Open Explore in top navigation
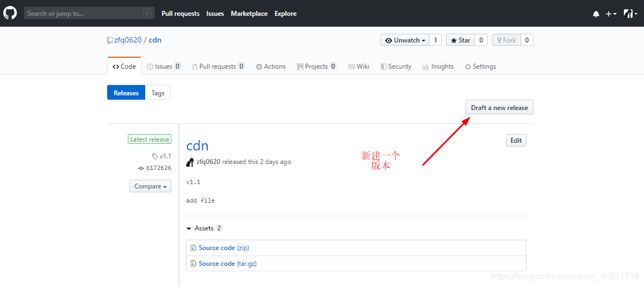The image size is (644, 286). click(x=286, y=14)
